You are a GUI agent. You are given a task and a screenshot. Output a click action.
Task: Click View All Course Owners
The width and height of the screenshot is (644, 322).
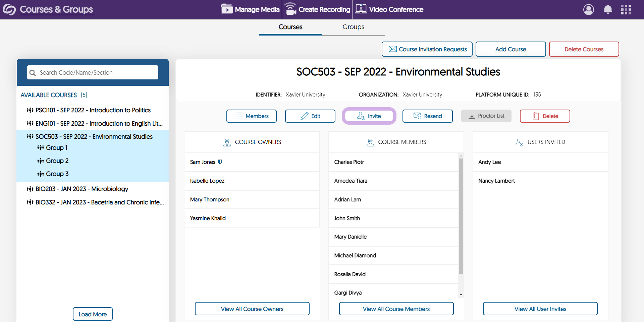(x=252, y=309)
